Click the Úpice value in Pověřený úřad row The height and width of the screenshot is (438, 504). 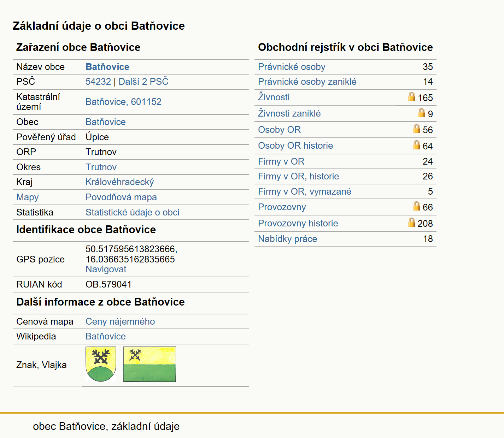(97, 137)
